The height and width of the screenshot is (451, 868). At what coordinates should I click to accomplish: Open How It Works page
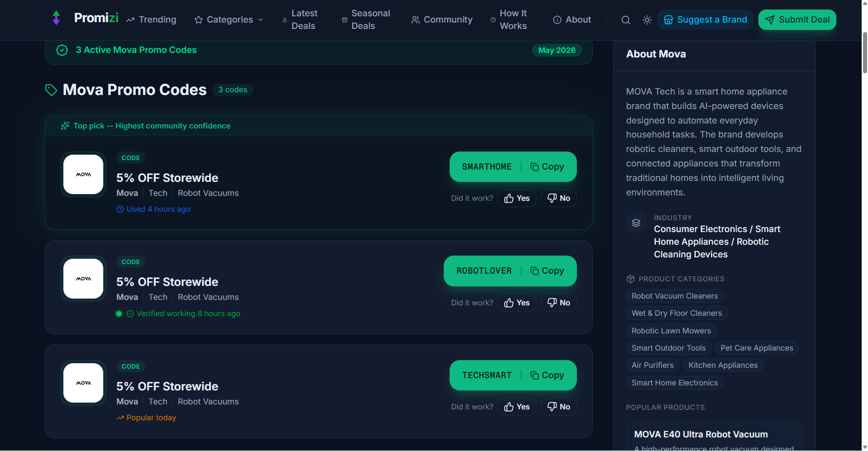[x=509, y=19]
